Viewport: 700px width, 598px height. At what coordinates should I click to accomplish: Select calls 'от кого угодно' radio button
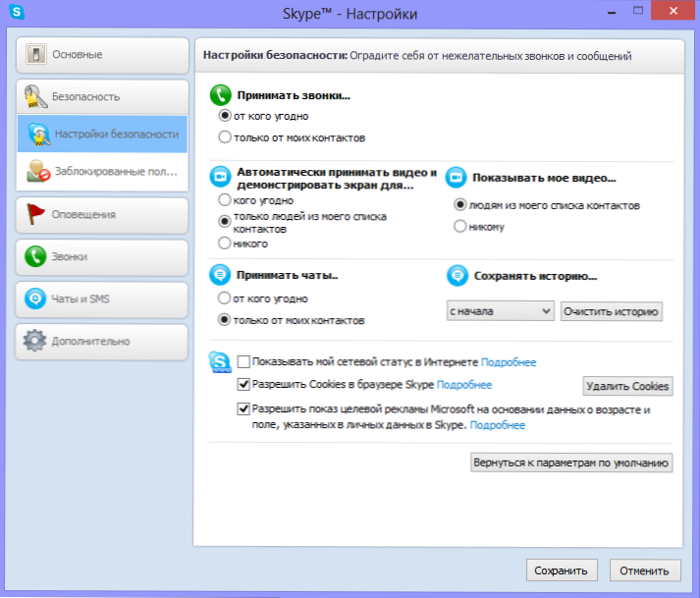(225, 116)
